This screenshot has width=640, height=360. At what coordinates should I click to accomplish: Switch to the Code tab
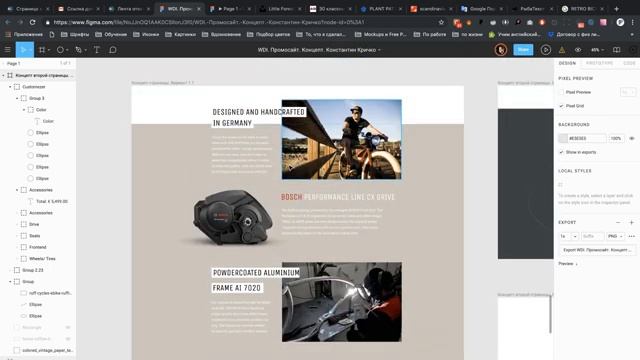pos(629,63)
